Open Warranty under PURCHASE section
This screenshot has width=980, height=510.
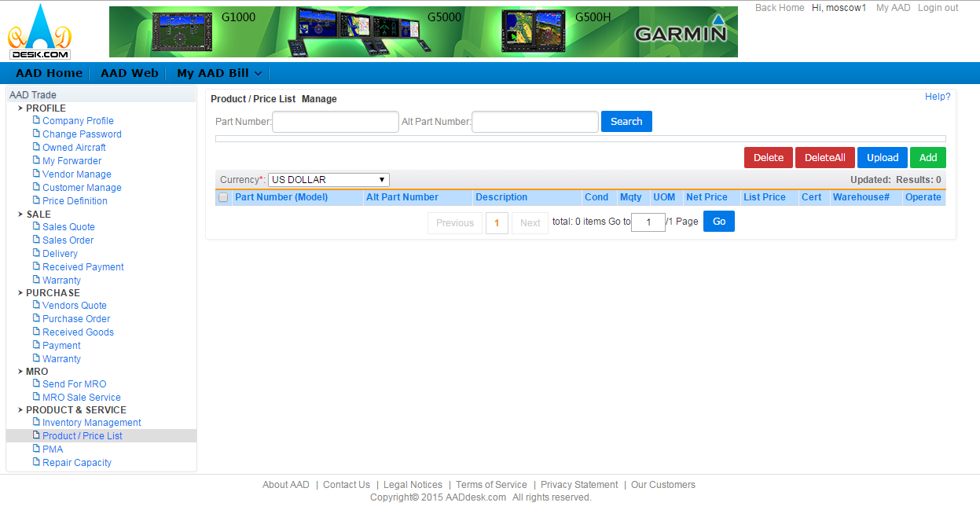point(61,359)
